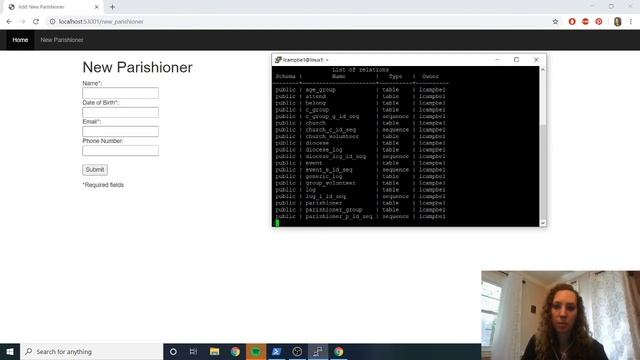The height and width of the screenshot is (360, 640).
Task: Click the terminal scrollbar thumb
Action: tap(542, 171)
